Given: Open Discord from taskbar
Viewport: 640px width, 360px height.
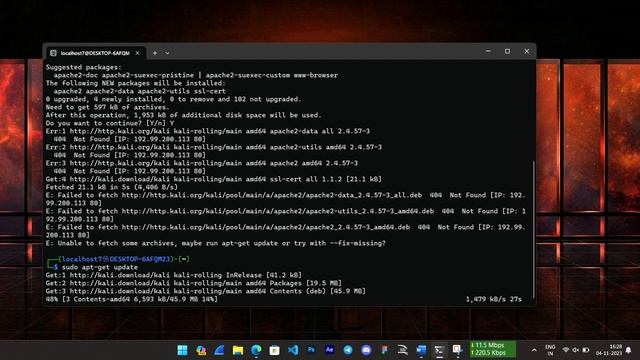Looking at the screenshot, I should click(x=366, y=350).
